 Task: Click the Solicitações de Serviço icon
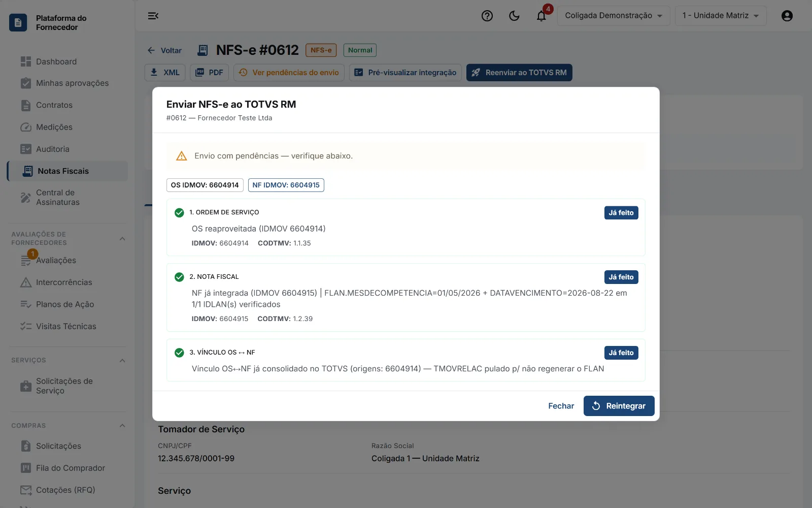[x=26, y=386]
